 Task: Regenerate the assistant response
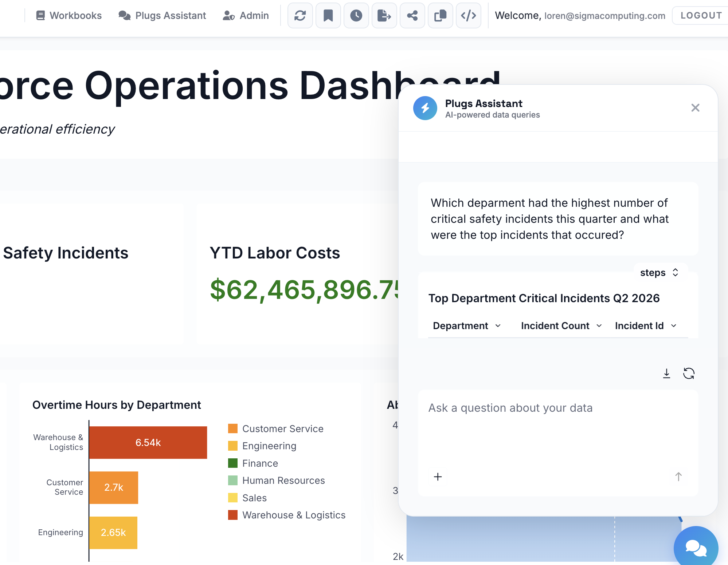tap(689, 374)
